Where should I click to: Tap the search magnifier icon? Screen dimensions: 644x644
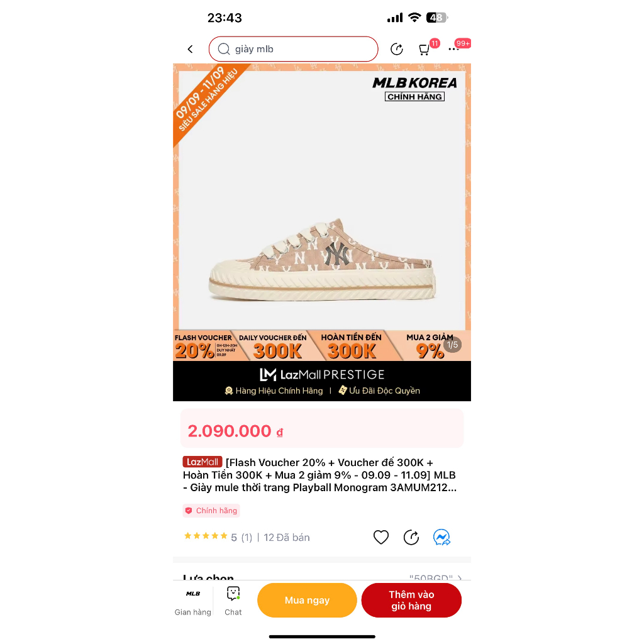click(224, 49)
